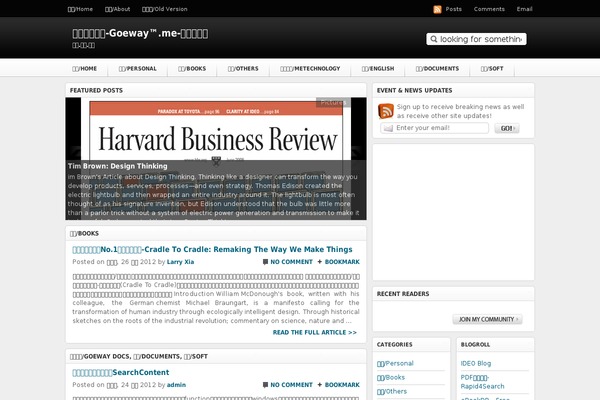Image resolution: width=600 pixels, height=400 pixels.
Task: Click the search magnifier icon
Action: point(434,39)
